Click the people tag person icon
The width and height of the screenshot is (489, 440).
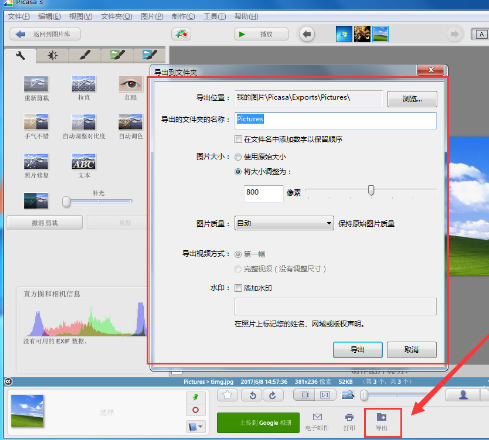(463, 395)
